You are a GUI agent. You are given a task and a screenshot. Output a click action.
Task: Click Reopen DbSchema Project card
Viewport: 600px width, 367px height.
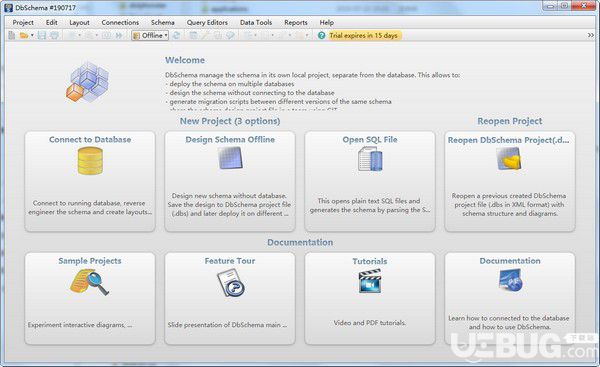pyautogui.click(x=510, y=181)
